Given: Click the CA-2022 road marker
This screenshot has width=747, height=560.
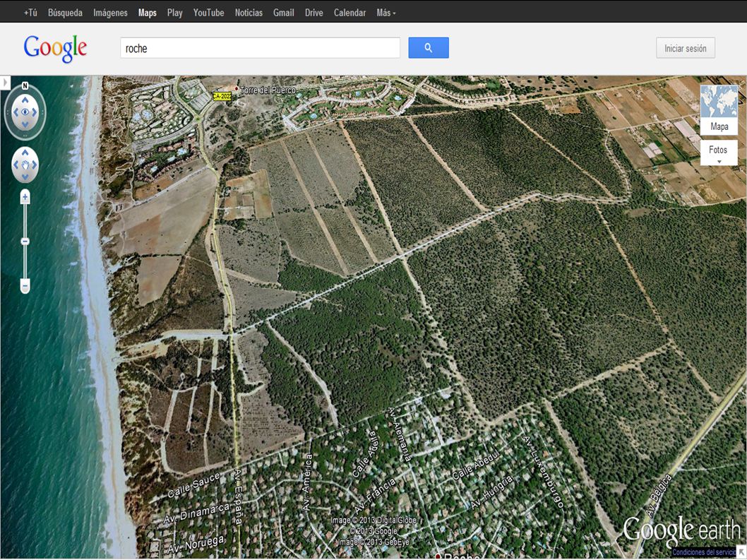Looking at the screenshot, I should [x=222, y=96].
